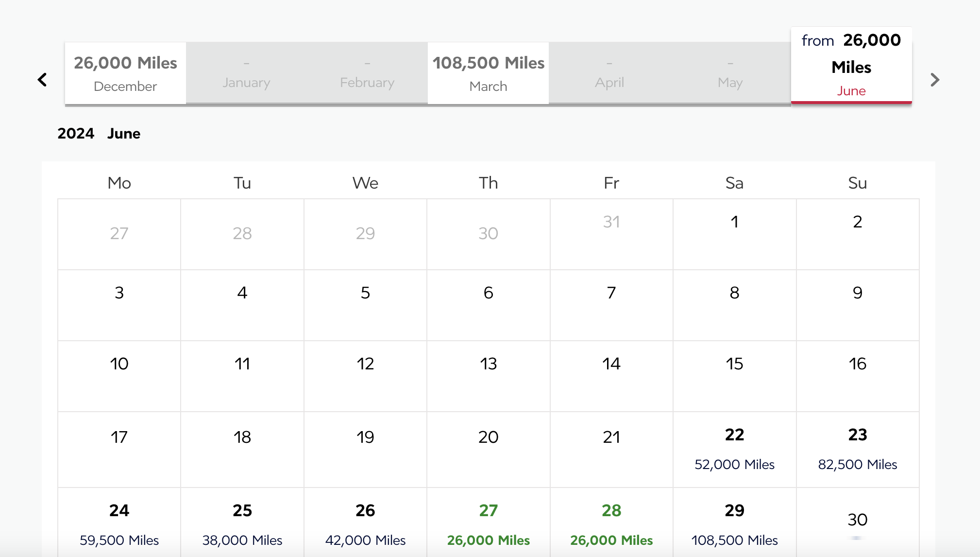Viewport: 980px width, 557px height.
Task: Click greyed-out date 30 in first row
Action: click(x=488, y=234)
